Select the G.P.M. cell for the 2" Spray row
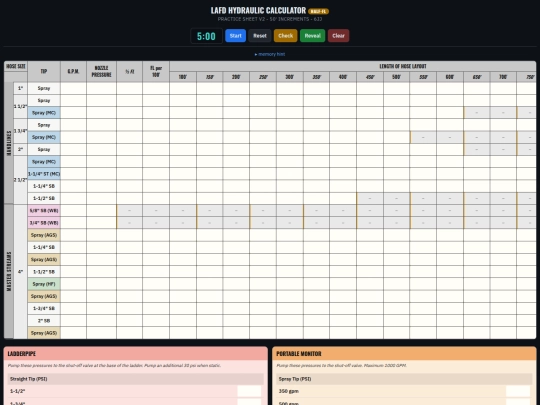This screenshot has width=540, height=405. click(x=73, y=149)
